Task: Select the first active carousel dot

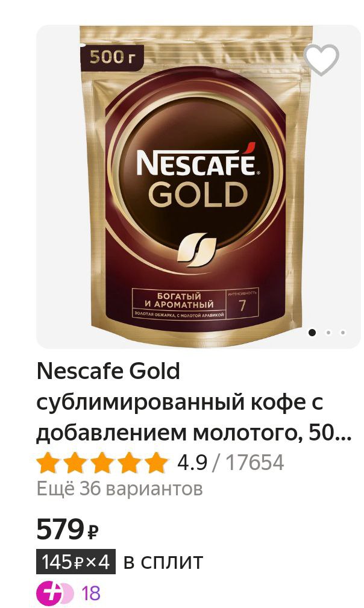Action: (x=312, y=332)
